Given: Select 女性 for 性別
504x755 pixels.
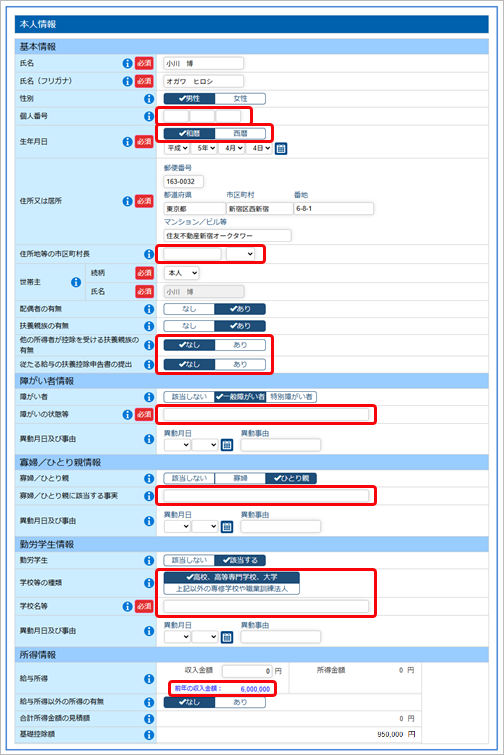Looking at the screenshot, I should [x=240, y=99].
